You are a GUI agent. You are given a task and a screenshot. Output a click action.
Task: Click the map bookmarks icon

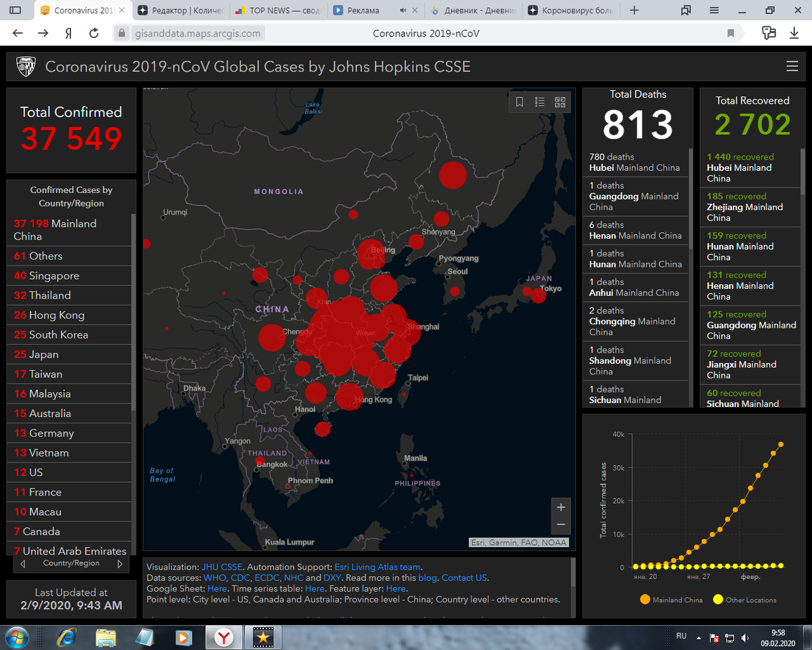click(520, 102)
